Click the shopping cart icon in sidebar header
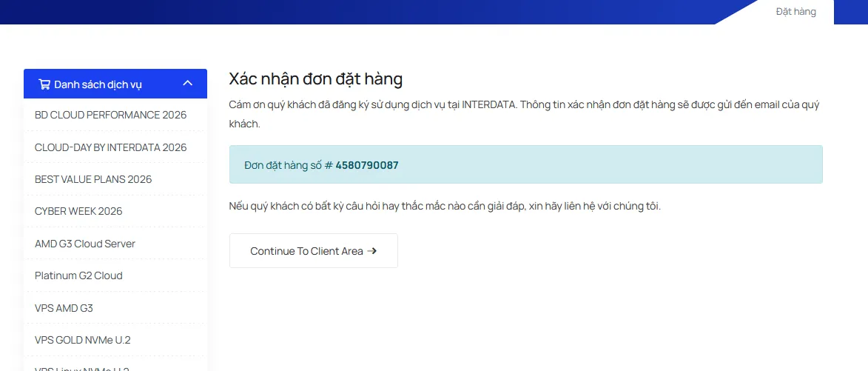 pos(44,84)
